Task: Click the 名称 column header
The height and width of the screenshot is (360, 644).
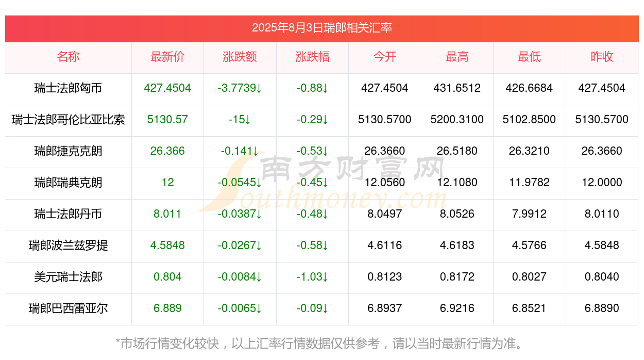Action: 69,57
